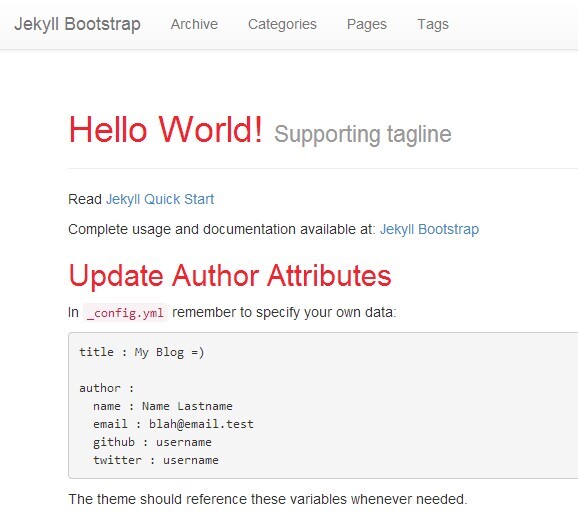This screenshot has height=523, width=578.
Task: Click the _config.yml inline code label
Action: click(x=125, y=313)
